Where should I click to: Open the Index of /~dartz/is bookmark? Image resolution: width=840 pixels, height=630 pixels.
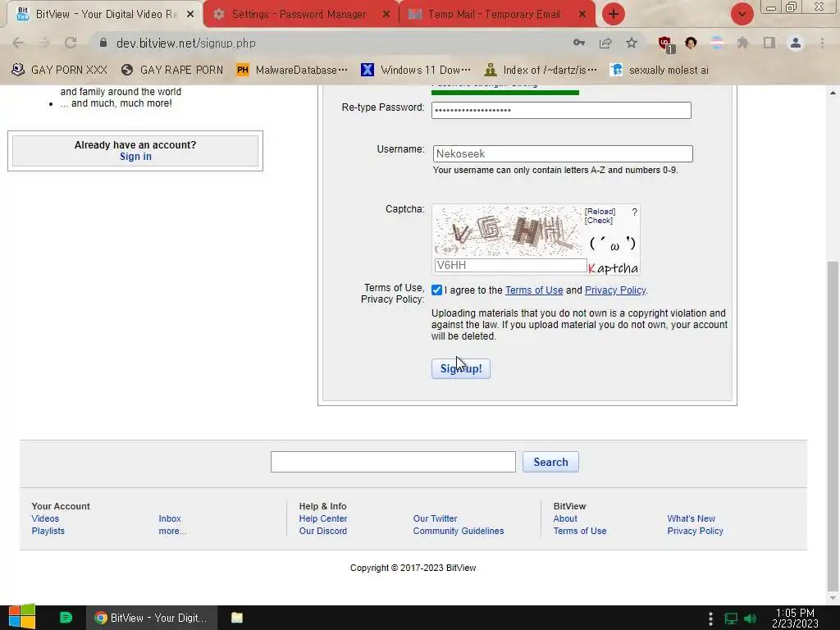540,70
